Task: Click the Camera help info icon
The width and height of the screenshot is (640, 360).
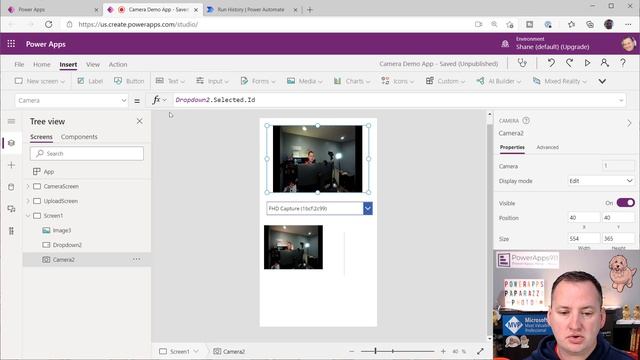Action: [x=526, y=120]
